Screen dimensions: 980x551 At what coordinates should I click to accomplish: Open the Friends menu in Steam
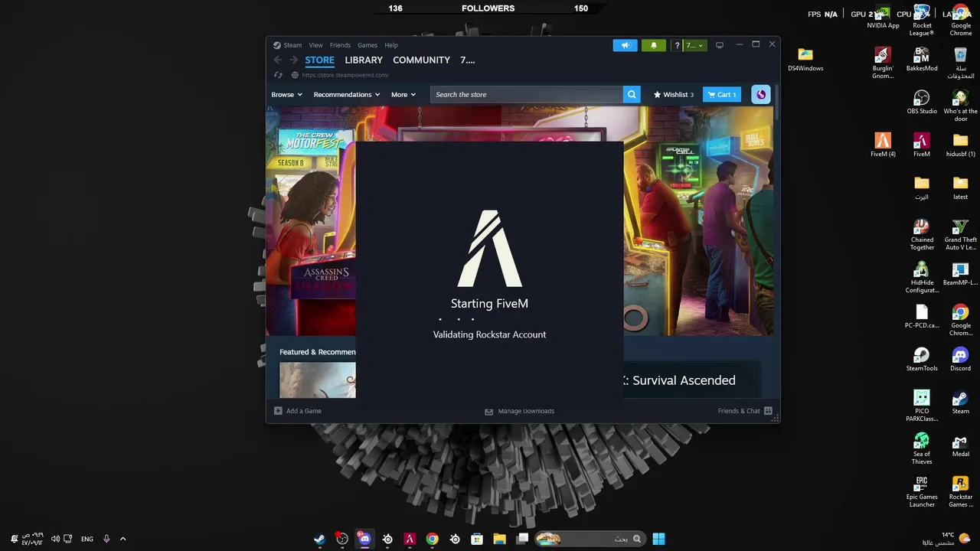[x=340, y=45]
